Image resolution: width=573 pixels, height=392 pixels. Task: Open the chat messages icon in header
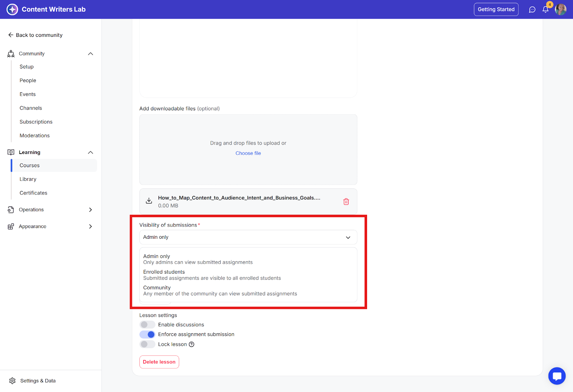532,10
